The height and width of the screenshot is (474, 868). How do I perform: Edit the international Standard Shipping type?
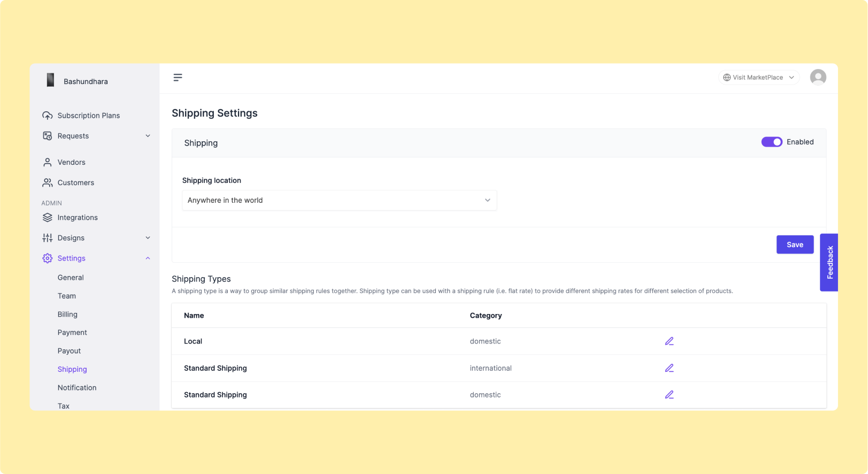point(669,368)
